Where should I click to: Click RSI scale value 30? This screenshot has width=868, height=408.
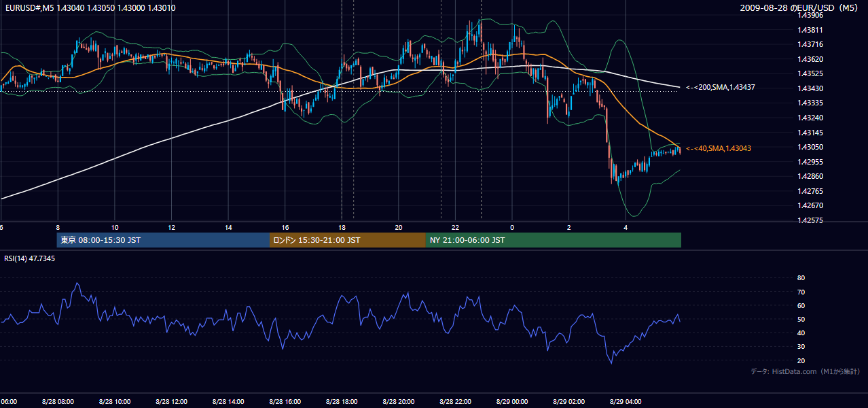click(801, 347)
